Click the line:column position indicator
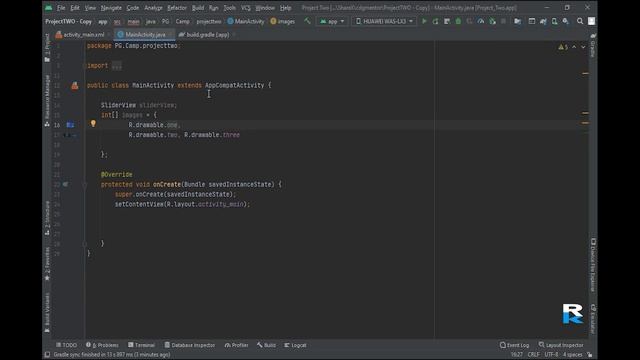Viewport: 640px width, 360px height. click(516, 355)
